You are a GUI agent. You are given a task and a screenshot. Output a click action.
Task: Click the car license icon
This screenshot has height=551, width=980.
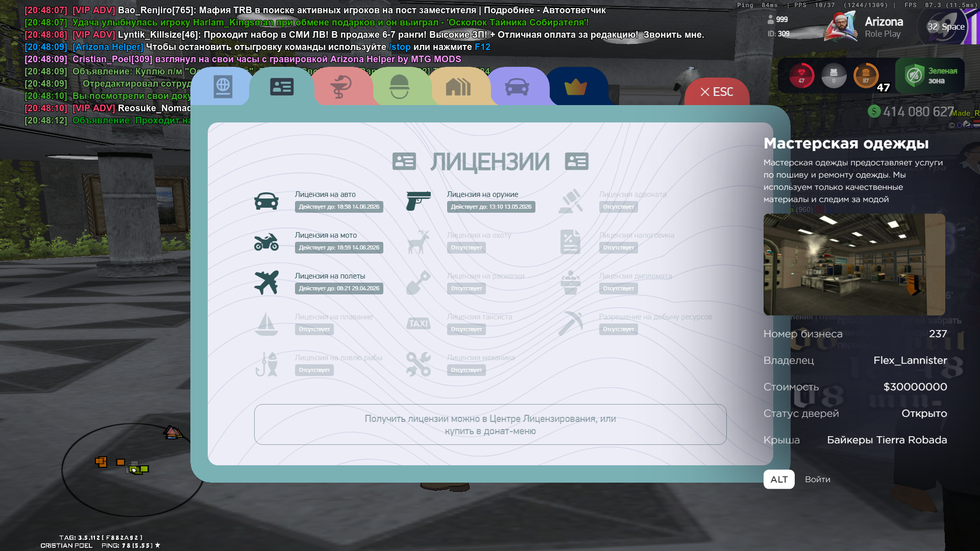[x=266, y=202]
